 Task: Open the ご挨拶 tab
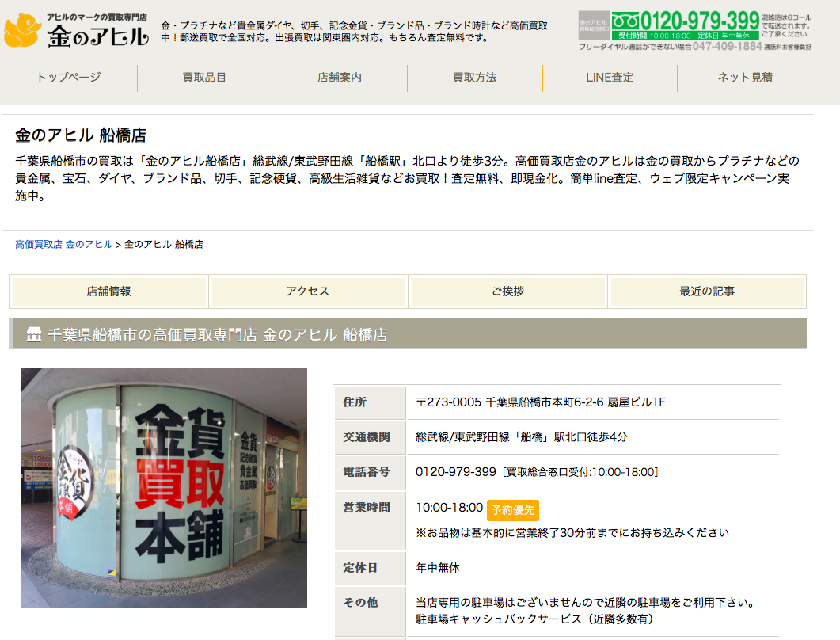point(507,291)
